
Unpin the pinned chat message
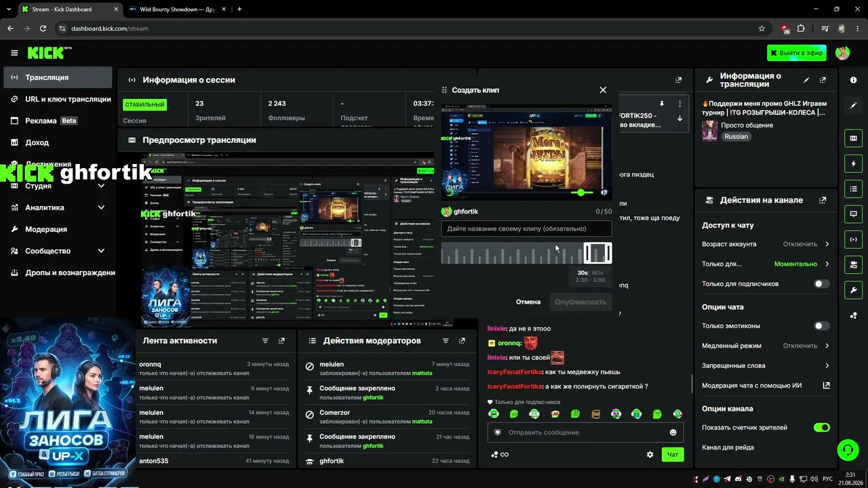662,104
